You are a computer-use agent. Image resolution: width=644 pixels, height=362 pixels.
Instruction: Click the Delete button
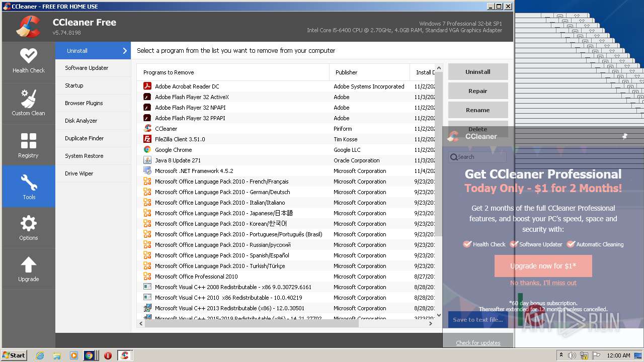[x=477, y=129]
